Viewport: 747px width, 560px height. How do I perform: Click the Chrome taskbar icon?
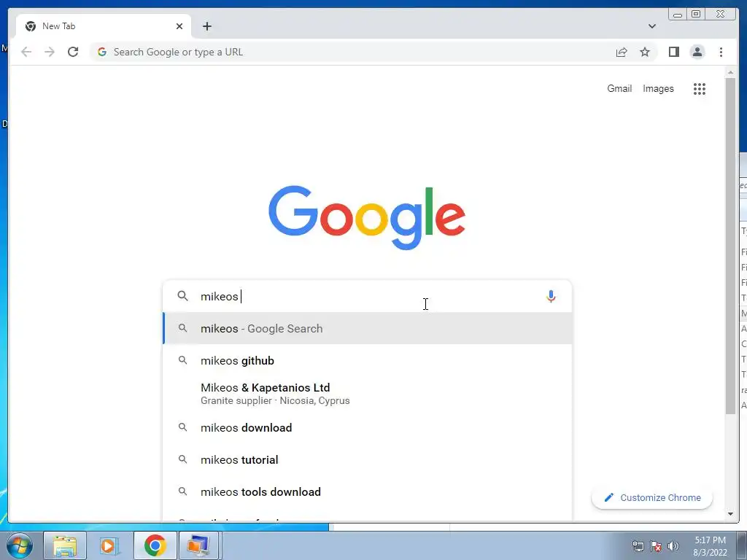coord(155,545)
